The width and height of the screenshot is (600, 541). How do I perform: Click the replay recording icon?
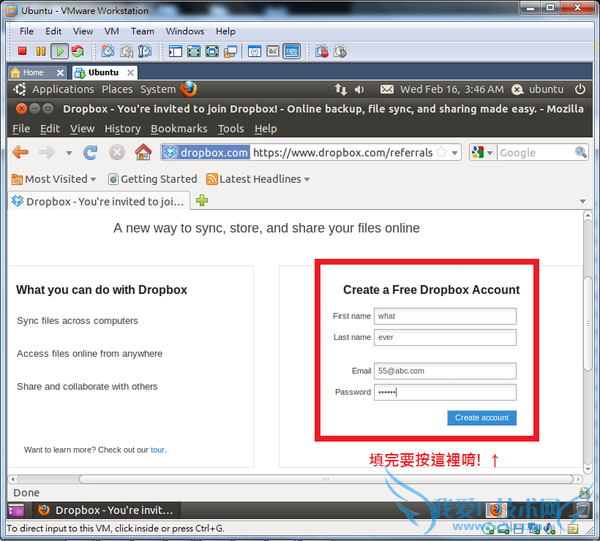click(x=340, y=51)
